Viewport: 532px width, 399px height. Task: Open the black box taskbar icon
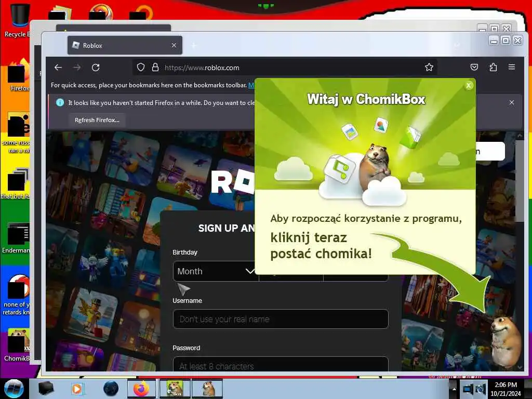pos(46,389)
